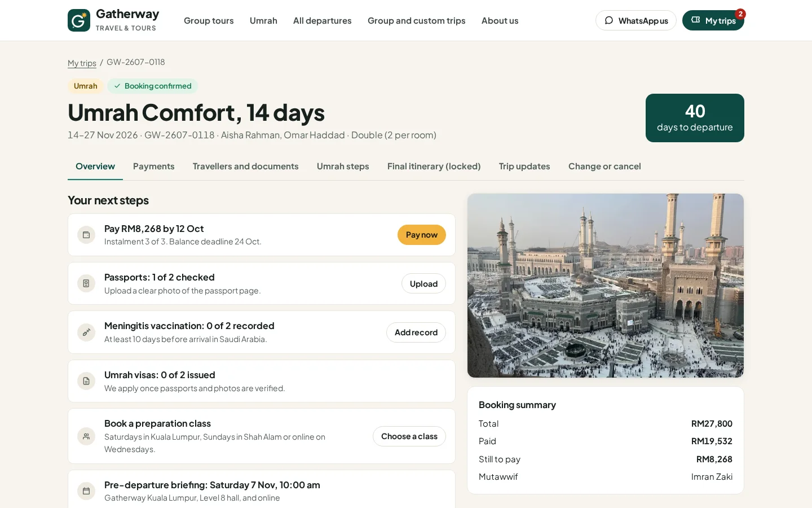Open the Final itinerary (locked) tab

coord(434,166)
